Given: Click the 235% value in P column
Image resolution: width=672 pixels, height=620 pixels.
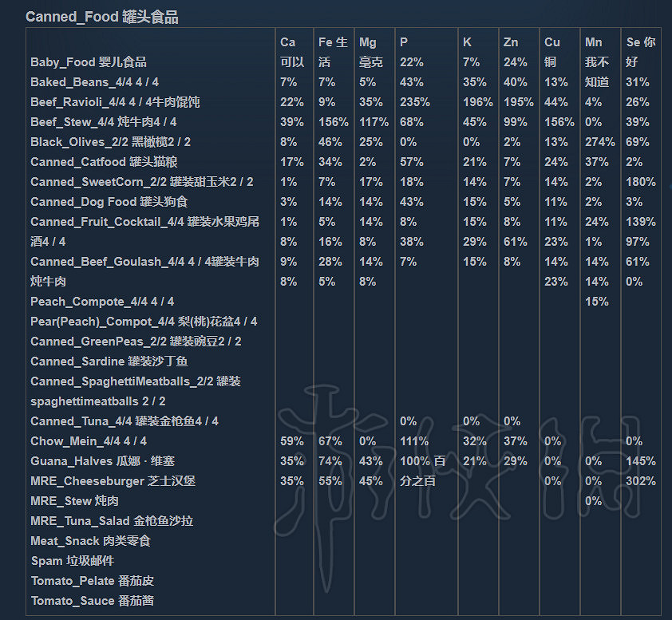Looking at the screenshot, I should pyautogui.click(x=415, y=102).
